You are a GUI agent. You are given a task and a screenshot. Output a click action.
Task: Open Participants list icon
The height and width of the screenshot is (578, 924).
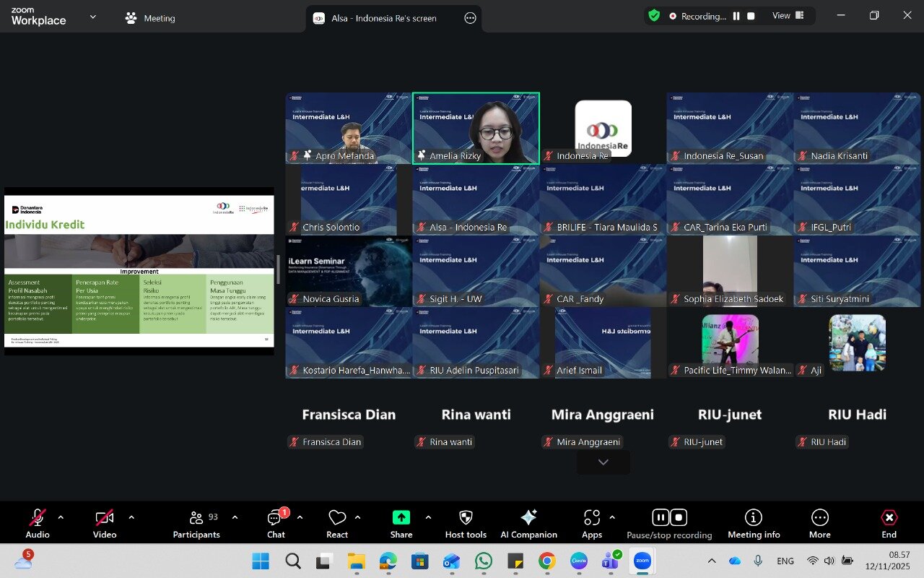click(x=196, y=517)
